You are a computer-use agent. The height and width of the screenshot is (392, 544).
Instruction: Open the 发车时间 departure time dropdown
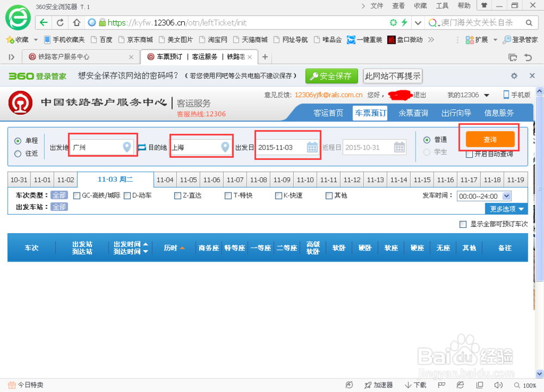point(483,196)
